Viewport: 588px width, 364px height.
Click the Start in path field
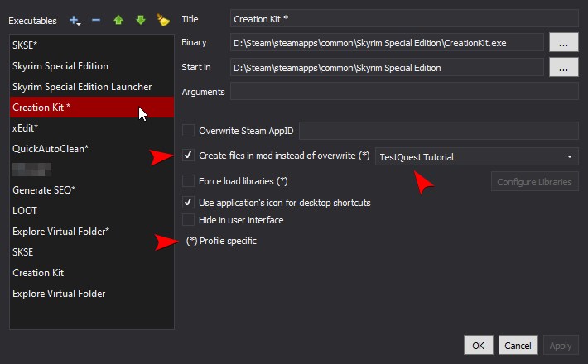(387, 67)
